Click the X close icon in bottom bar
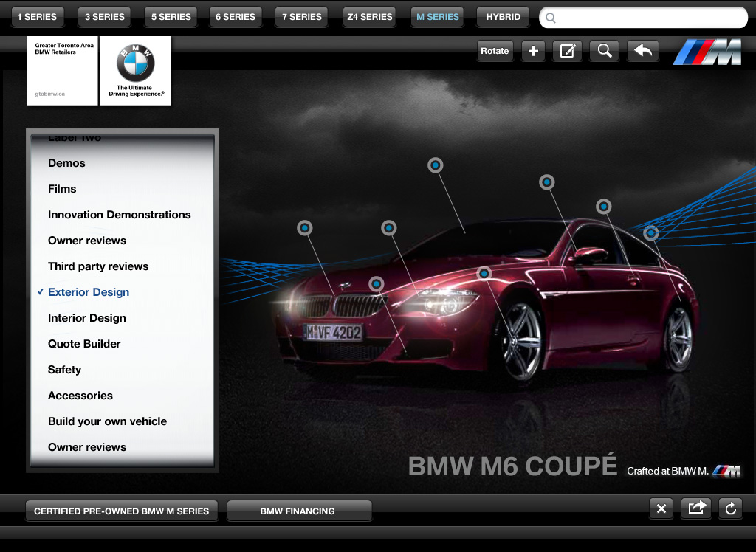 [x=661, y=508]
